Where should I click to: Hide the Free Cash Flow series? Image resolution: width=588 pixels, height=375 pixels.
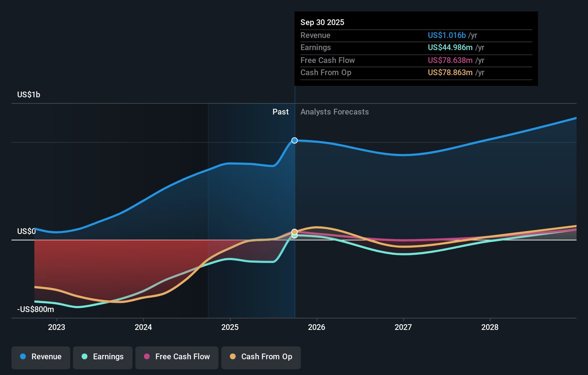pos(177,357)
